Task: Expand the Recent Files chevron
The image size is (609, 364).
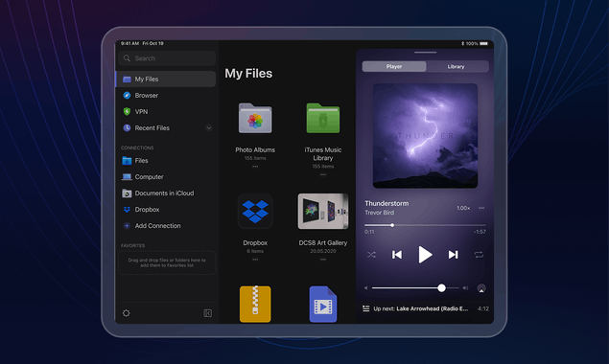Action: 208,128
